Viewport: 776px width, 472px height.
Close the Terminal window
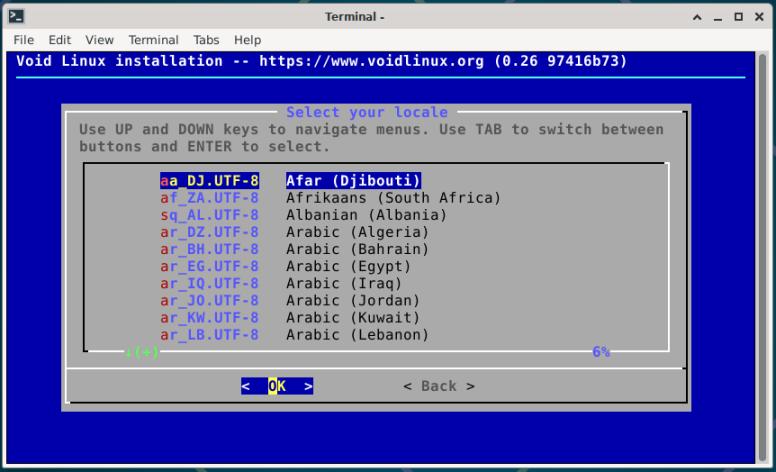click(759, 17)
